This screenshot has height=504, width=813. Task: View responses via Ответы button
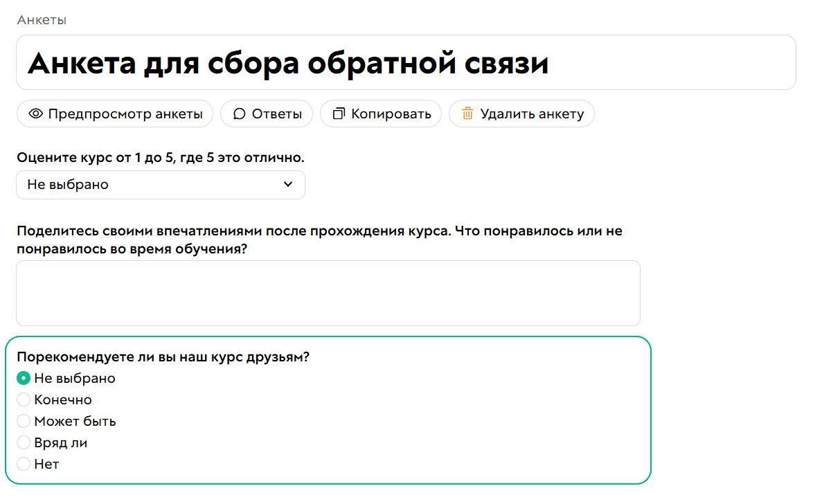tap(267, 114)
